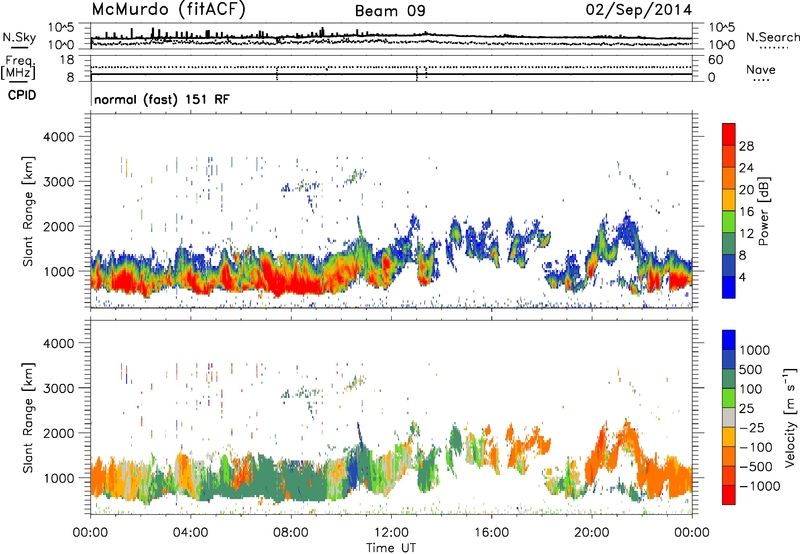800x554 pixels.
Task: Click the '08:00' time axis label
Action: click(291, 533)
